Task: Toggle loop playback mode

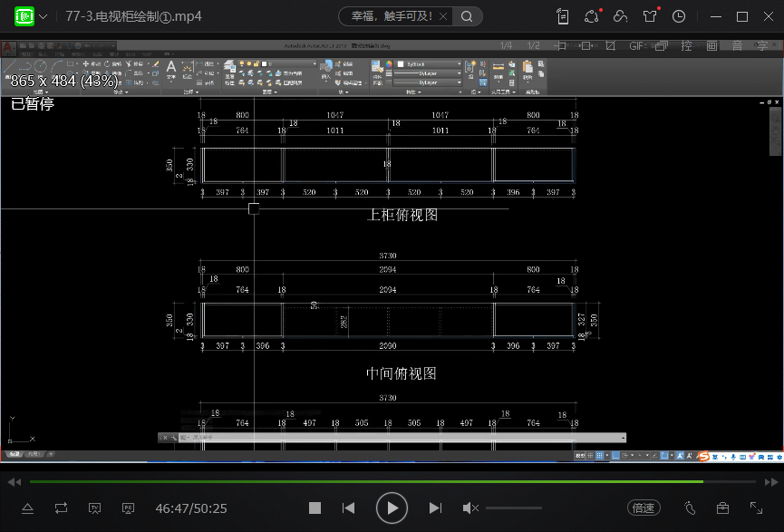Action: (61, 508)
